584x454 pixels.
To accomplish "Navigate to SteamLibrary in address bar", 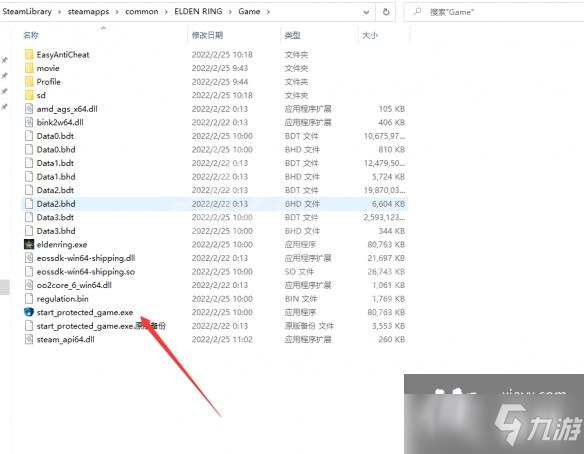I will coord(27,12).
